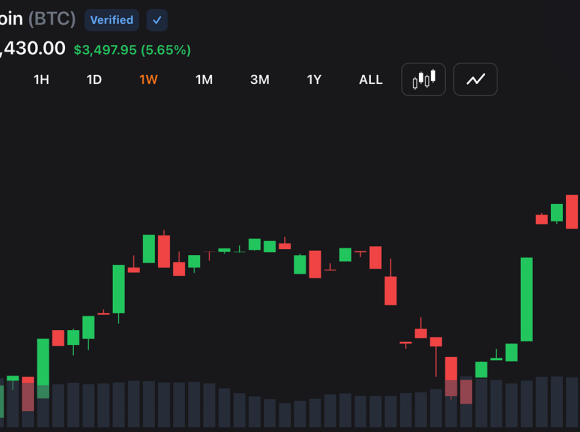
Task: Select the 1M timeframe
Action: 204,80
